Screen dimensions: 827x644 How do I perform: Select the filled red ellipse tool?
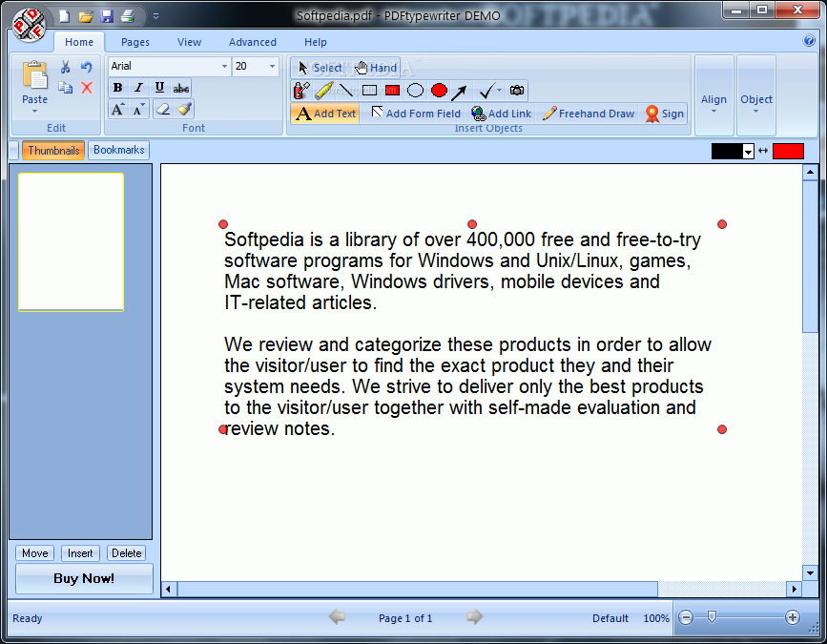(x=439, y=91)
